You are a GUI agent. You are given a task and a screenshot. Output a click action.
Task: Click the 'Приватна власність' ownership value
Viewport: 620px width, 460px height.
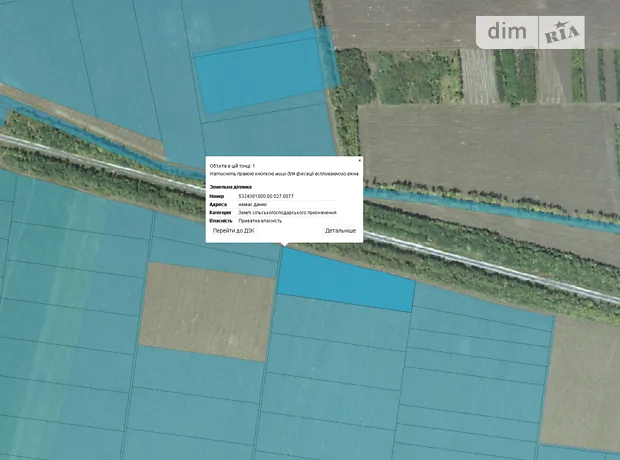260,220
